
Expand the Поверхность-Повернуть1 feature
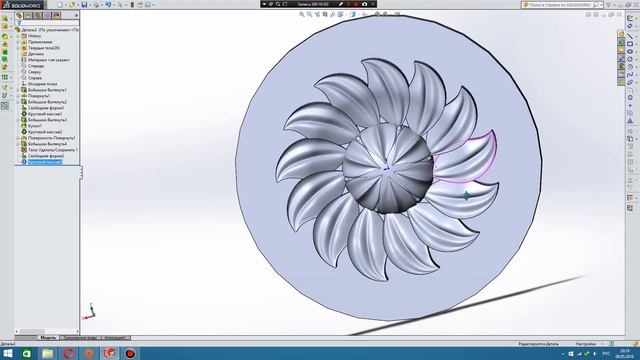(18, 138)
